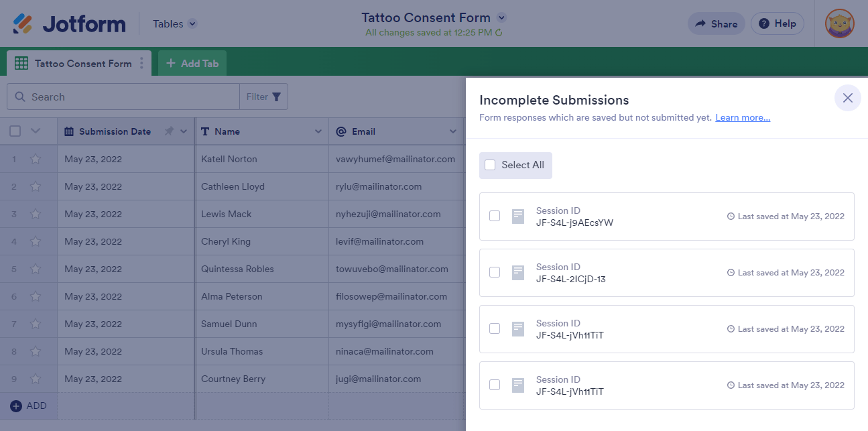Click the filter funnel icon
868x431 pixels.
pos(276,97)
